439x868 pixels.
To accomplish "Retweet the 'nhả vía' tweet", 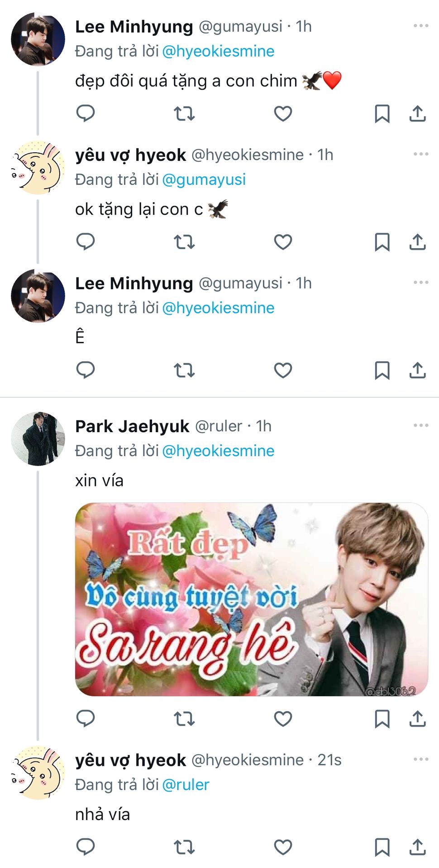I will coord(184,847).
